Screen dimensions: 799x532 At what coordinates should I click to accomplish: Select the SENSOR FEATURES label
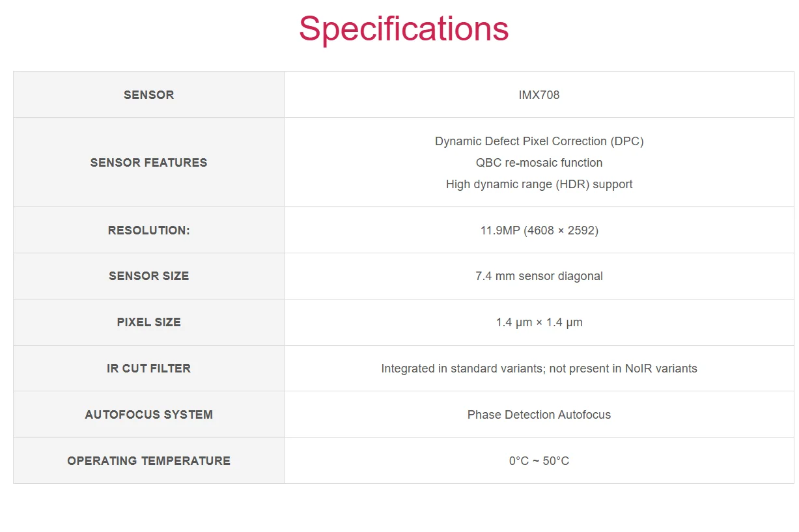pos(148,163)
